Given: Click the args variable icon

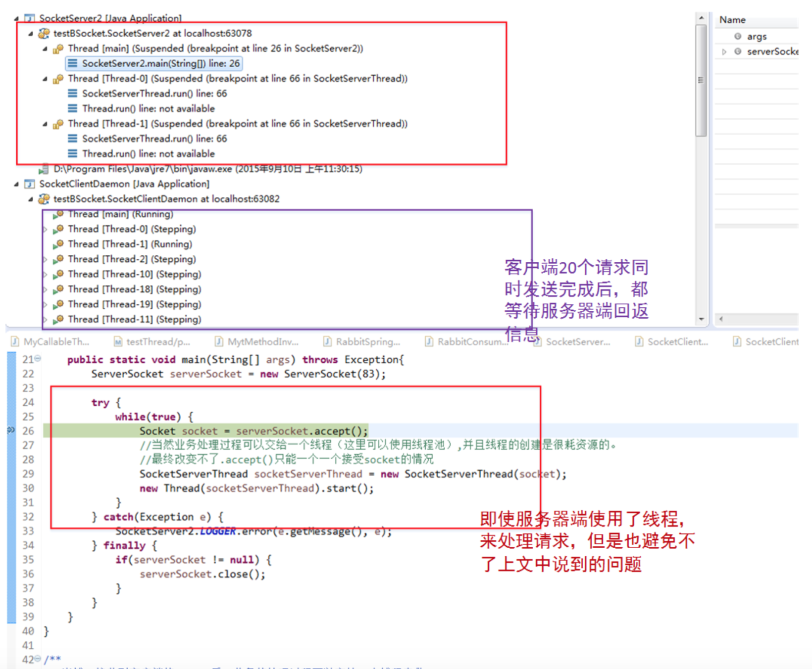Looking at the screenshot, I should (x=738, y=37).
